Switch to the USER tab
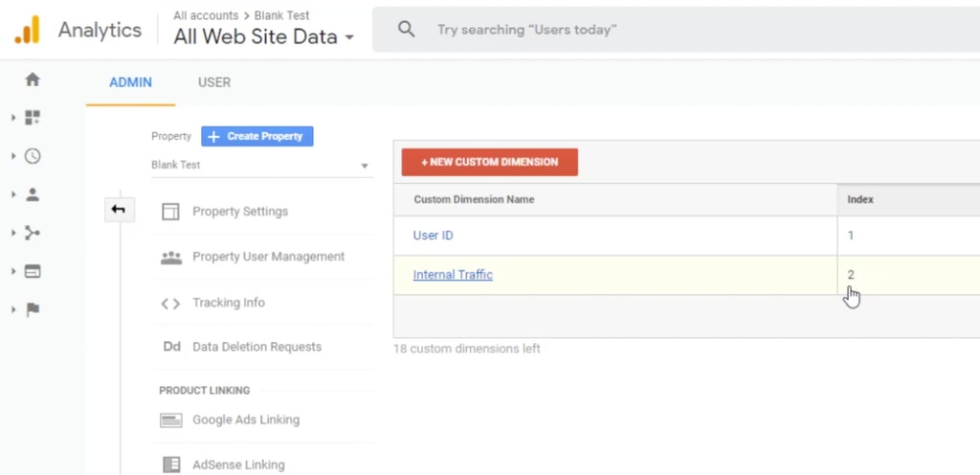Viewport: 980px width, 475px height. (214, 82)
